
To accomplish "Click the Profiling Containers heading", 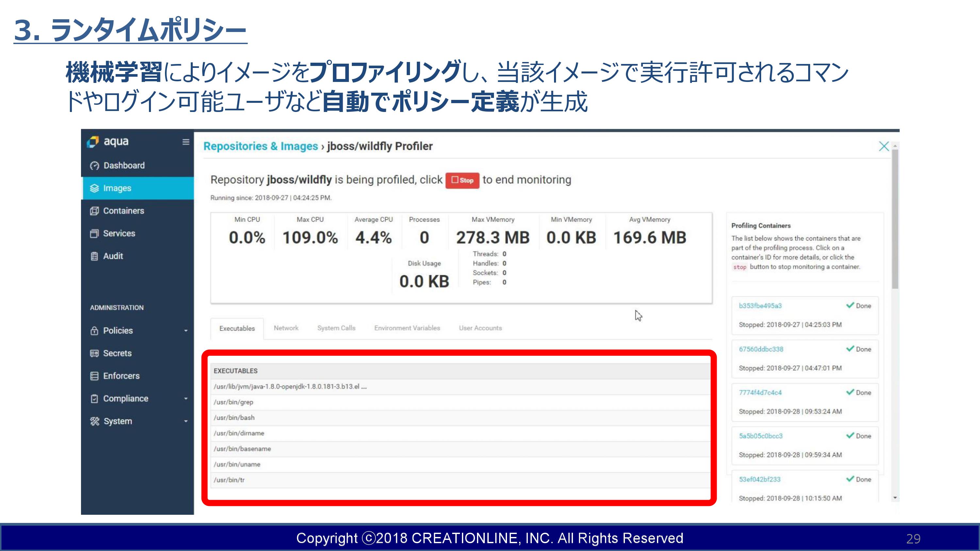I will coord(761,226).
